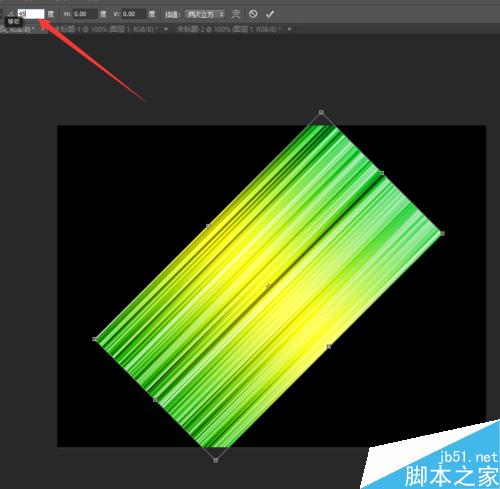This screenshot has height=489, width=500.
Task: Close the 未标题-1 document tab
Action: [166, 29]
